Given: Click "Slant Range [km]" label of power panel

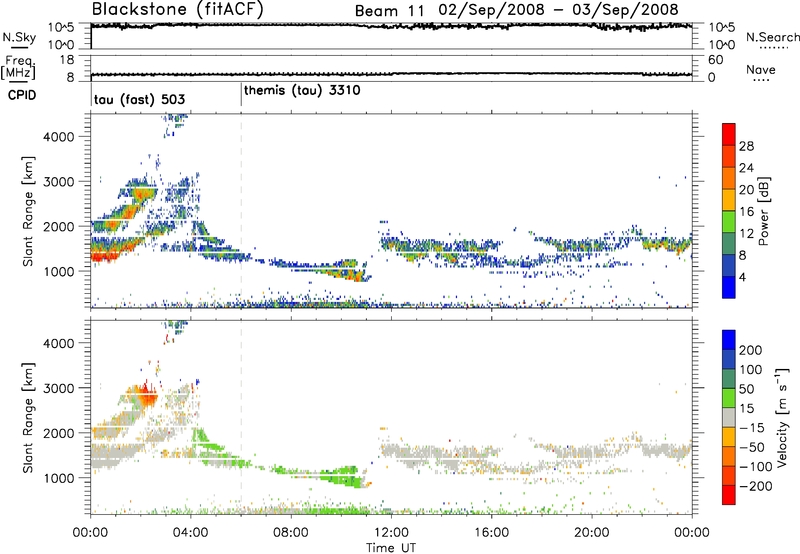Looking at the screenshot, I should click(x=28, y=211).
